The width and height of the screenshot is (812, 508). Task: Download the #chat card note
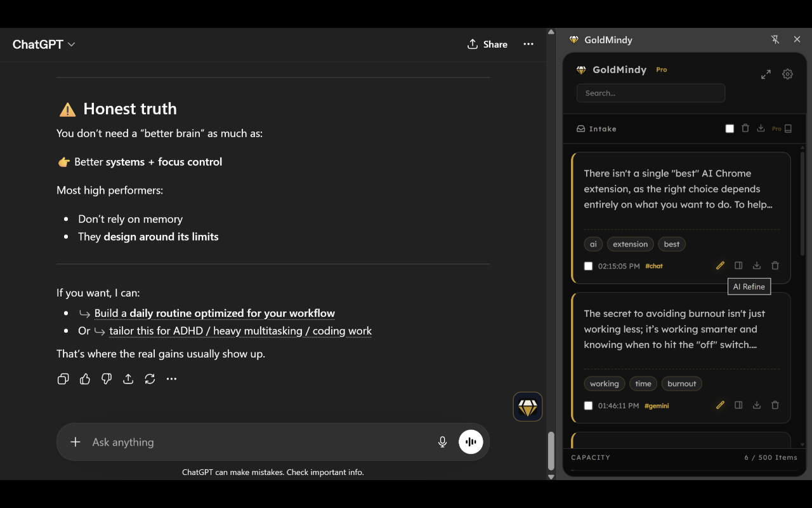(757, 266)
